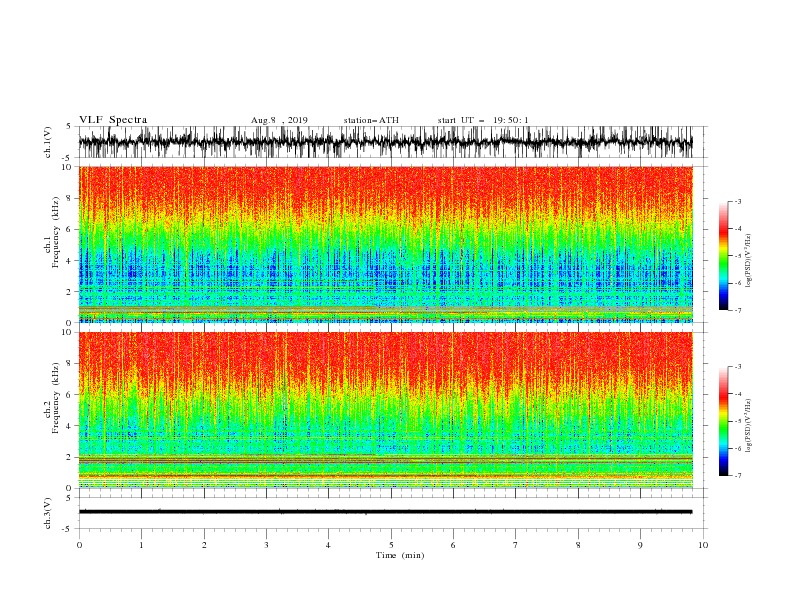Image resolution: width=792 pixels, height=612 pixels.
Task: Click the "station=ATH" header label
Action: (371, 120)
